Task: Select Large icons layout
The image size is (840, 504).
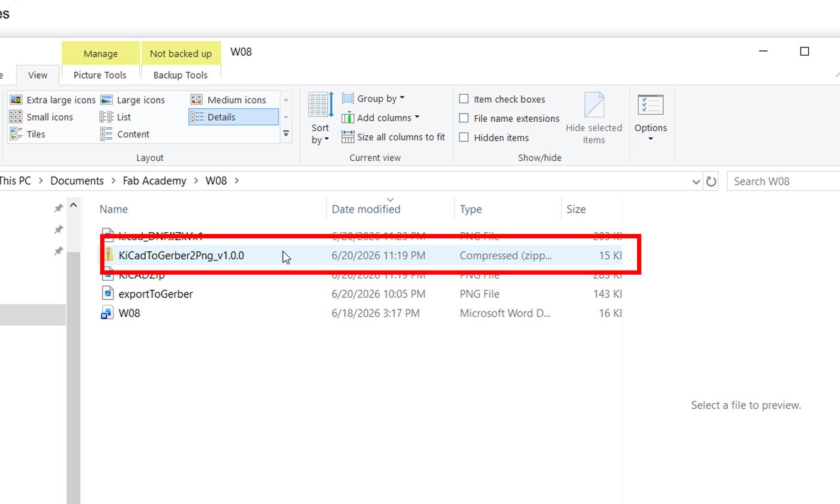Action: pyautogui.click(x=133, y=100)
